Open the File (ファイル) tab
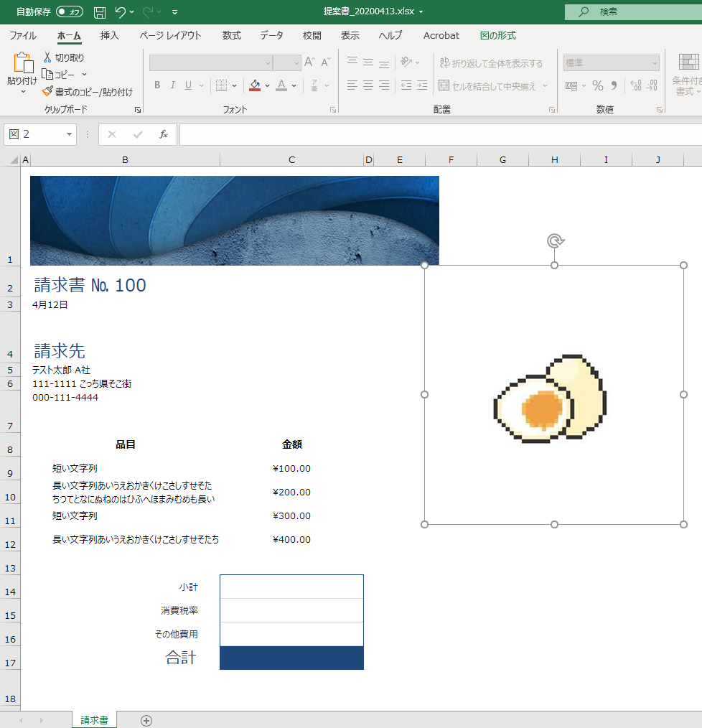The width and height of the screenshot is (702, 728). pyautogui.click(x=23, y=36)
